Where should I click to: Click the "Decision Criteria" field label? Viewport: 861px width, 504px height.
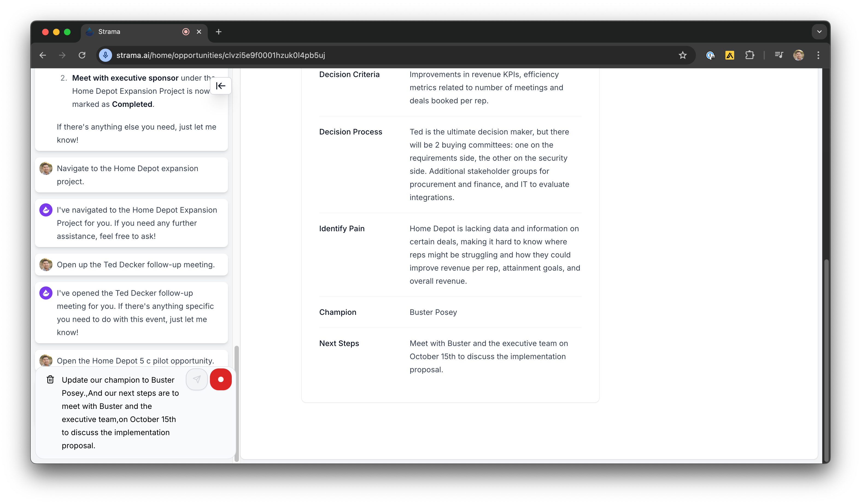pyautogui.click(x=349, y=75)
